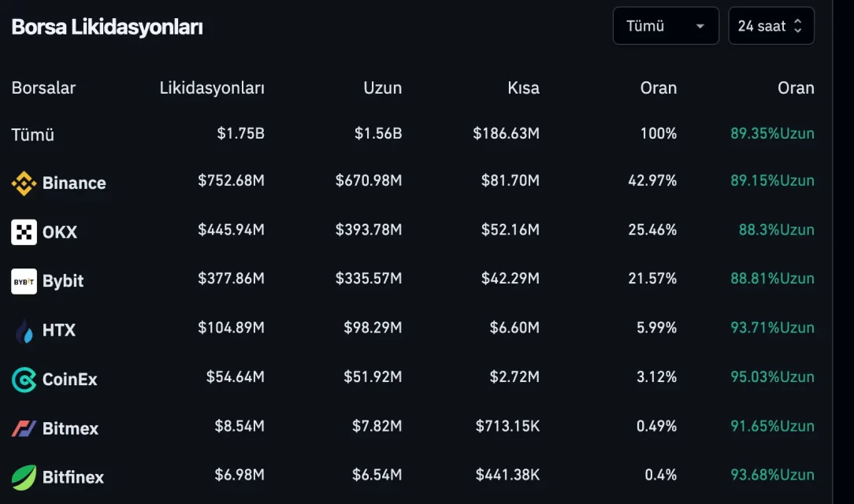The width and height of the screenshot is (854, 504).
Task: Open the Tümü filter dropdown
Action: (x=666, y=26)
